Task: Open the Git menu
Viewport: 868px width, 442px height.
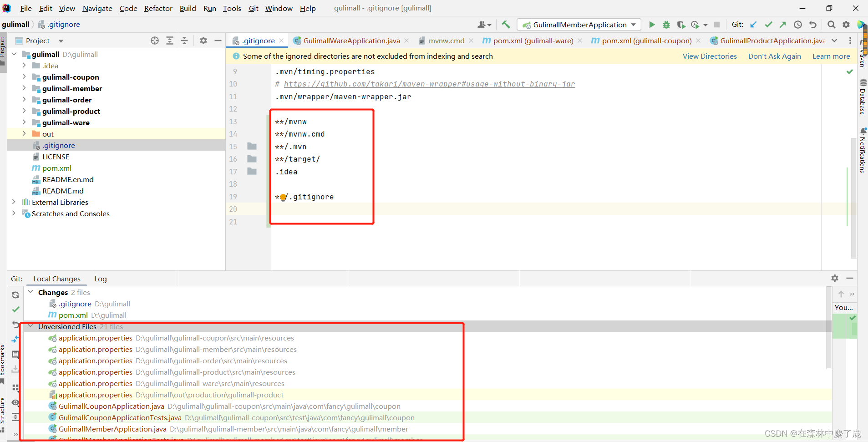Action: click(x=254, y=8)
